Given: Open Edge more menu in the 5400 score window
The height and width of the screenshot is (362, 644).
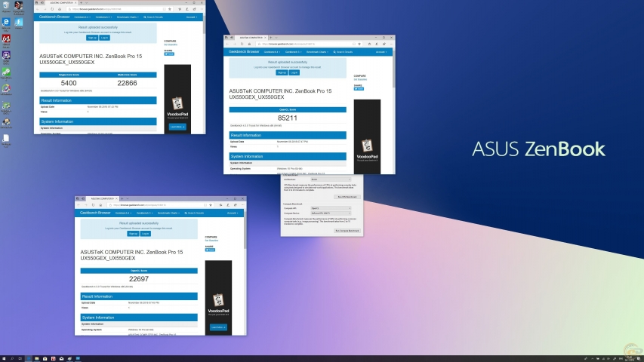Looking at the screenshot, I should pyautogui.click(x=202, y=9).
